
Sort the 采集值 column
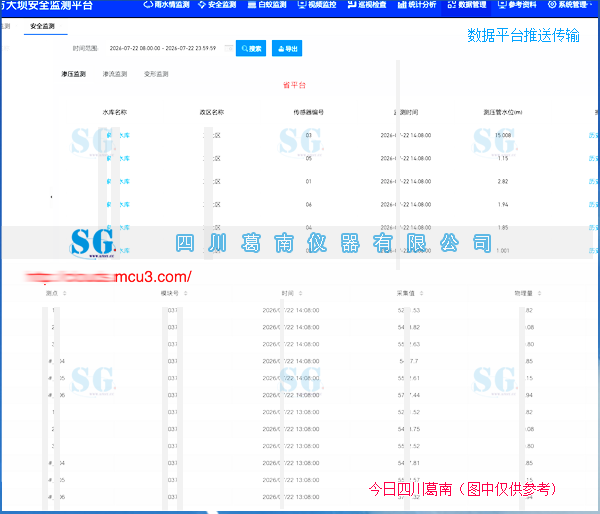coord(421,293)
